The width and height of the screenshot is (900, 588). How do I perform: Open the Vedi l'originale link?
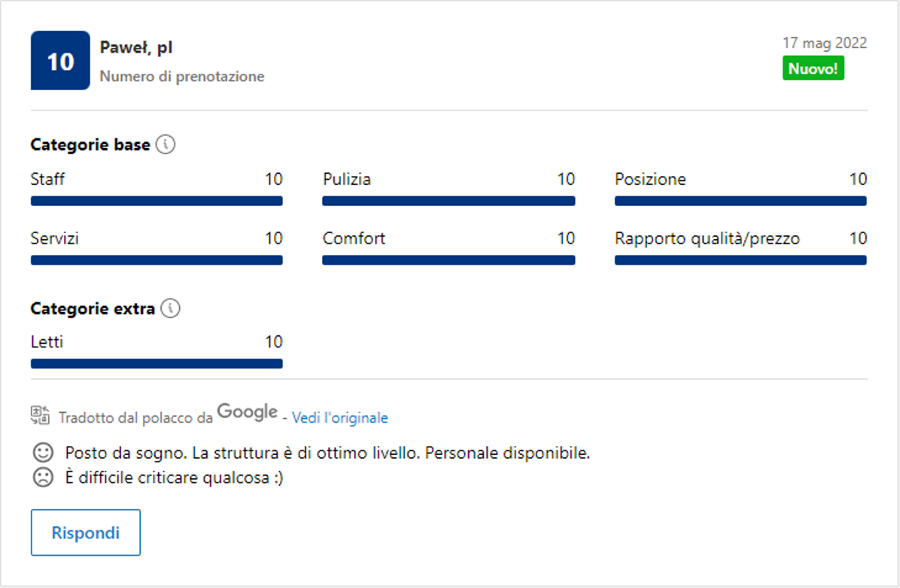click(x=340, y=417)
